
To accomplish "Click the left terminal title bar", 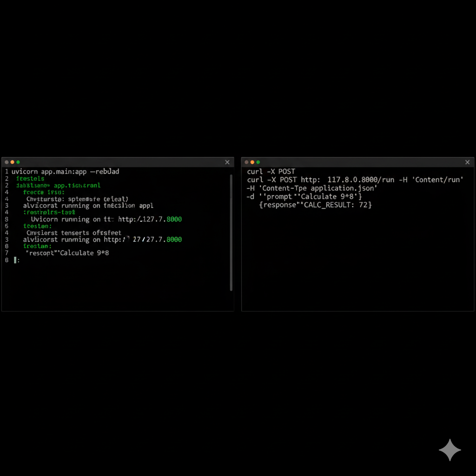I will tap(116, 162).
